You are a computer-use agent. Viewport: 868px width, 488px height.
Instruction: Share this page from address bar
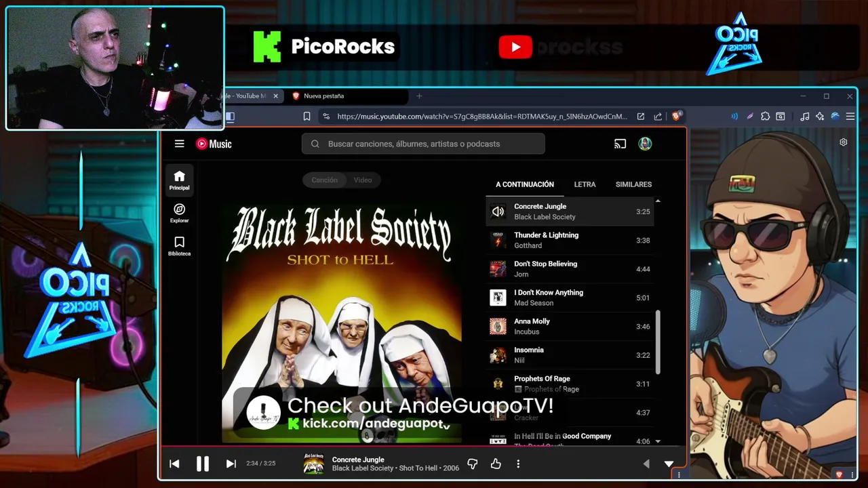pyautogui.click(x=658, y=117)
